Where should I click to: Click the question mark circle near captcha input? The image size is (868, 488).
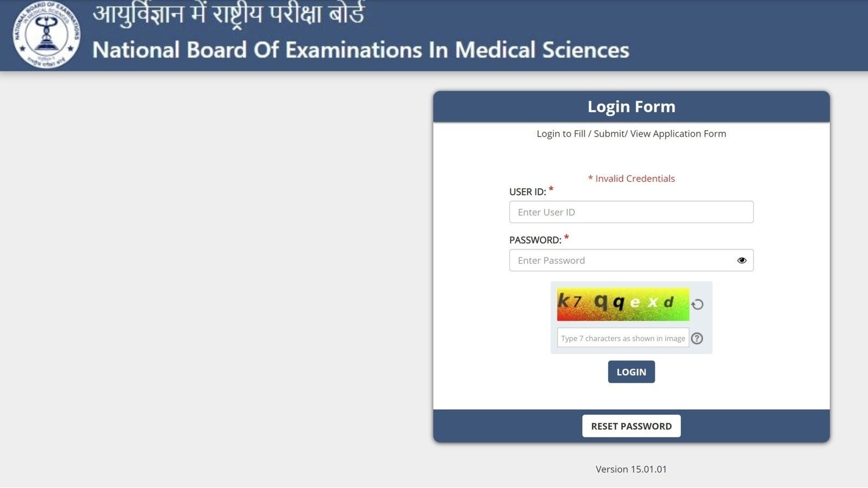[698, 338]
